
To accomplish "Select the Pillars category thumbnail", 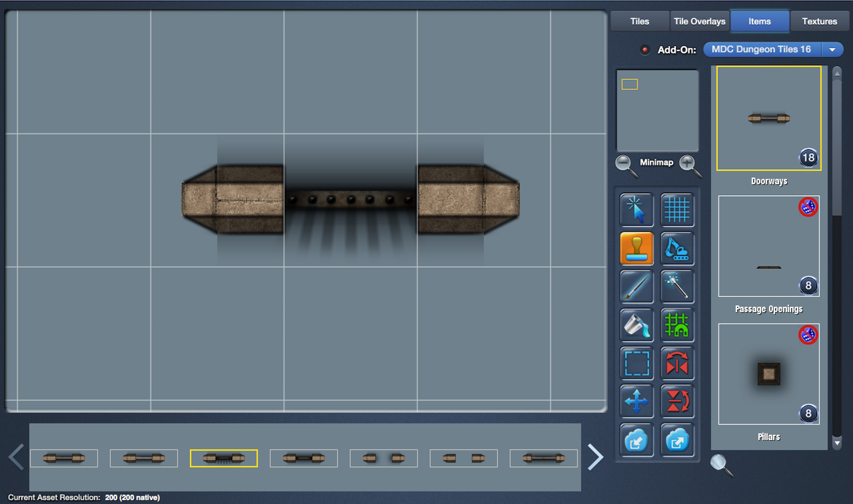I will [x=769, y=374].
